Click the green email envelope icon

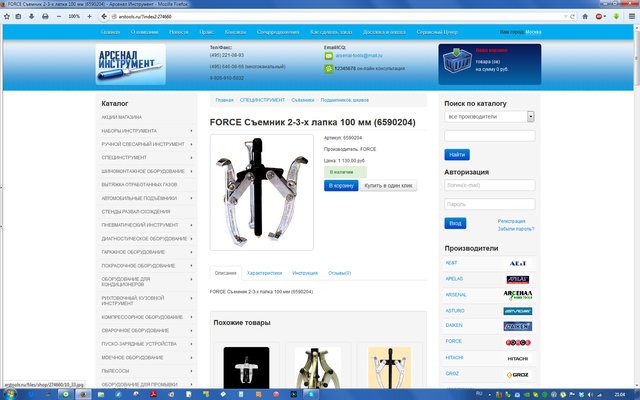[x=329, y=56]
